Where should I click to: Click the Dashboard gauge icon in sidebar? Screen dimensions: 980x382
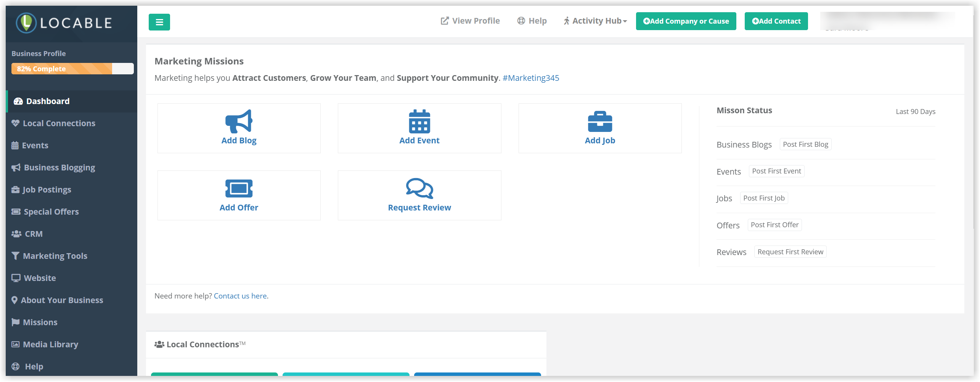(x=18, y=101)
